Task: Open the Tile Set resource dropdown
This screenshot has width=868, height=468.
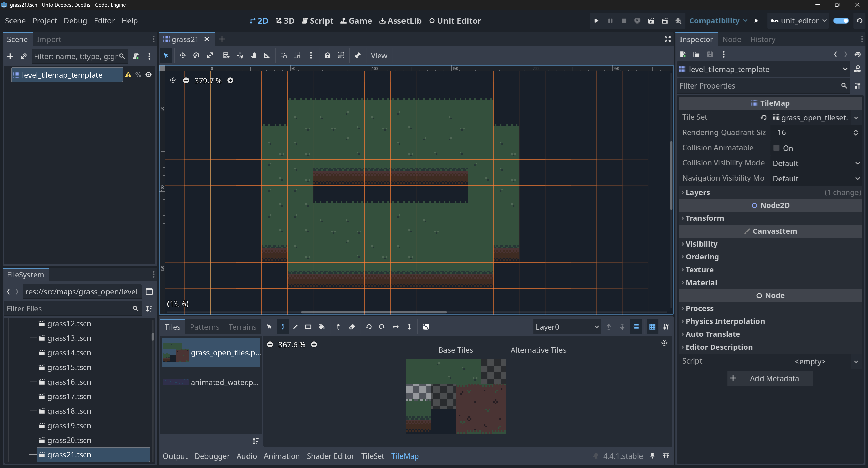Action: [856, 118]
